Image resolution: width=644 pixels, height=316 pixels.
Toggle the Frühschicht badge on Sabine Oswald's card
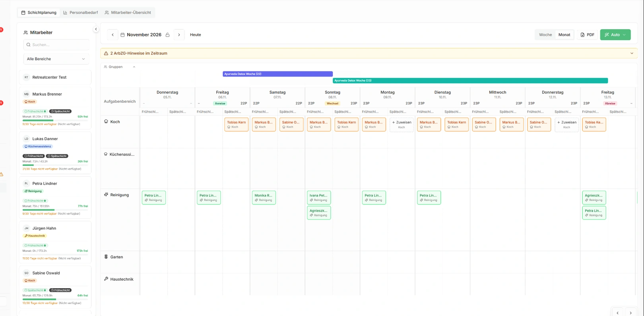point(60,290)
